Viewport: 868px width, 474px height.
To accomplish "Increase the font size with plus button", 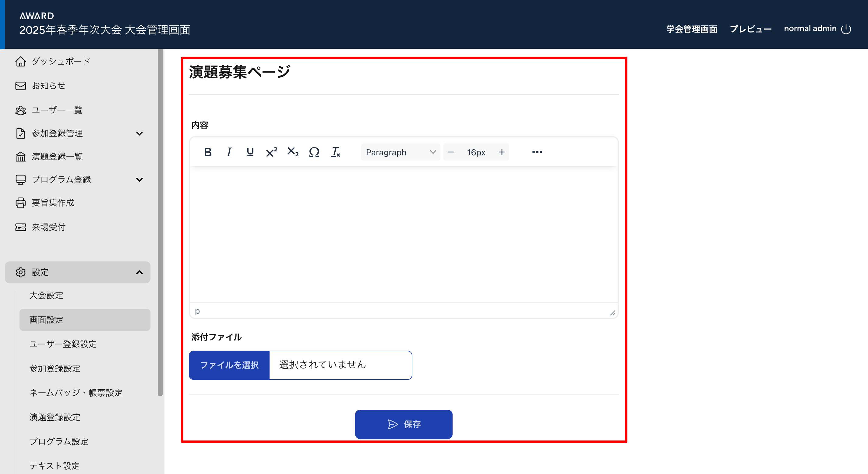I will (x=502, y=152).
